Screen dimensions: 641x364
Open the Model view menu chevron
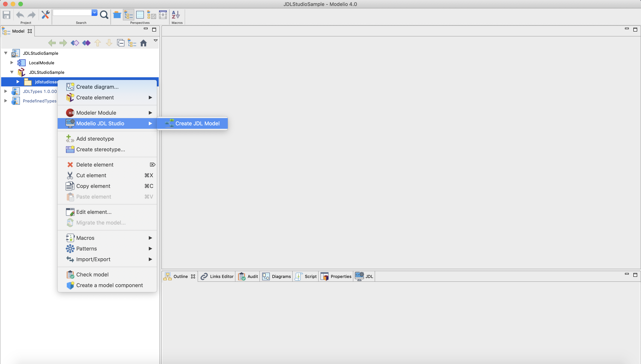[155, 40]
